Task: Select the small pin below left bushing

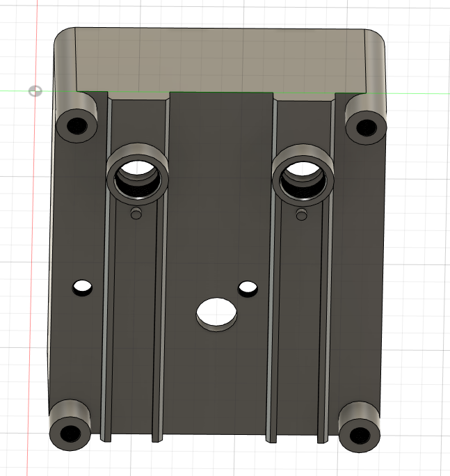Action: (x=136, y=214)
